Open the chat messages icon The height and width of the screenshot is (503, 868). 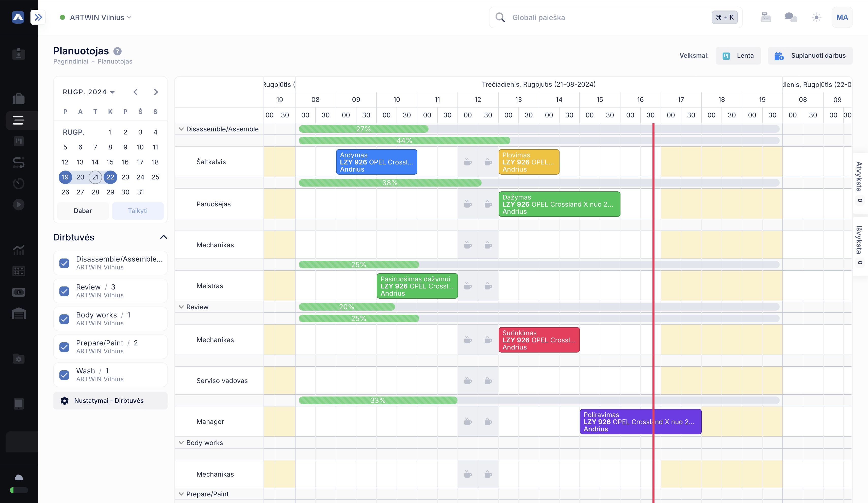(791, 17)
